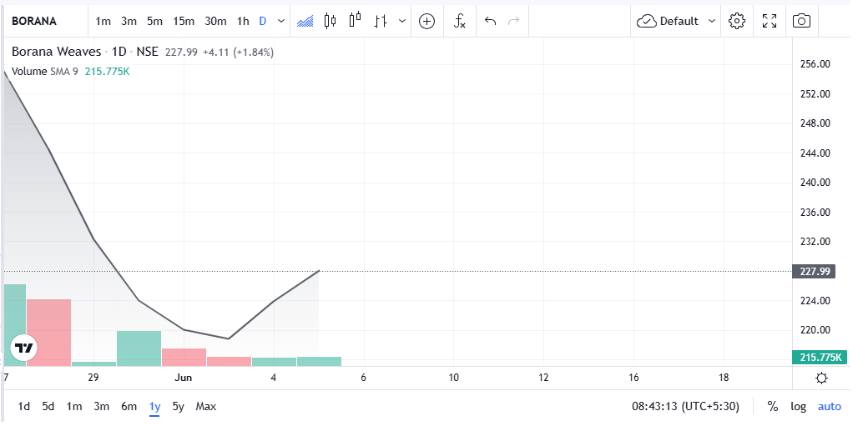Click the 256.00 price axis label
Image resolution: width=868 pixels, height=426 pixels.
(x=815, y=64)
